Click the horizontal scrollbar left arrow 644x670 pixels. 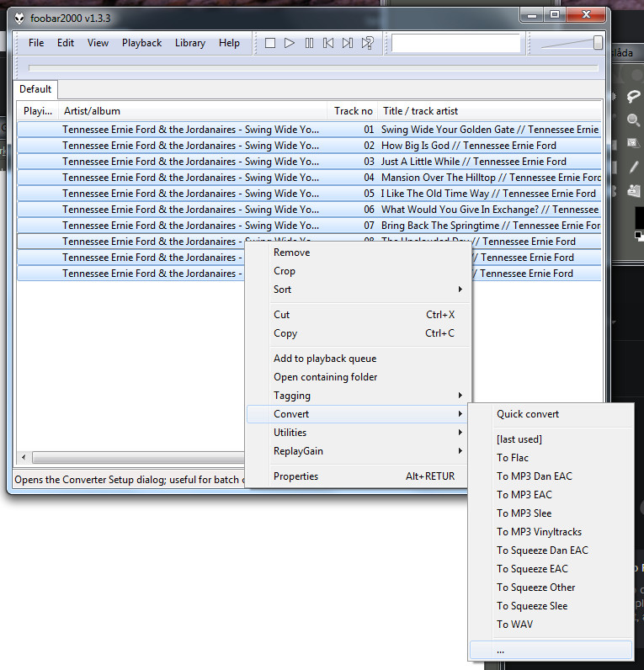click(24, 457)
